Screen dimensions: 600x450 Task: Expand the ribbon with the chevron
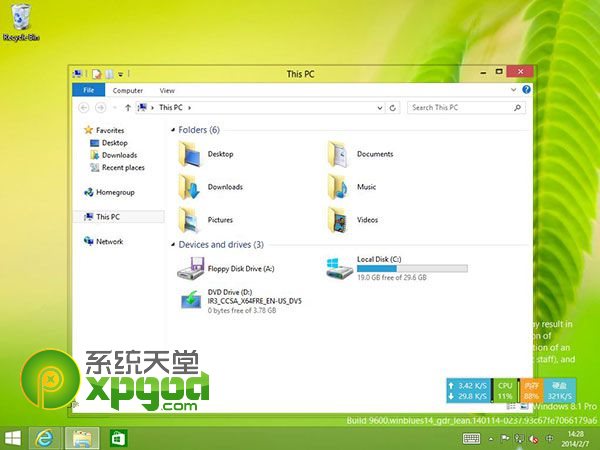pos(513,90)
